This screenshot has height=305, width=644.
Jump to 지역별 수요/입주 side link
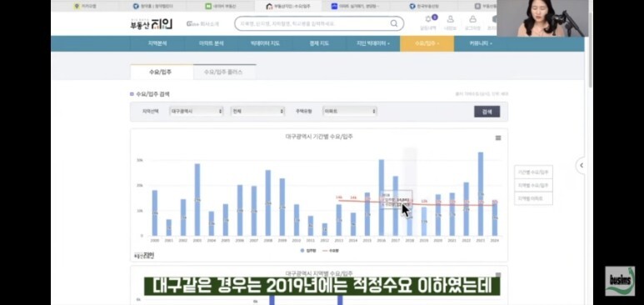(533, 185)
